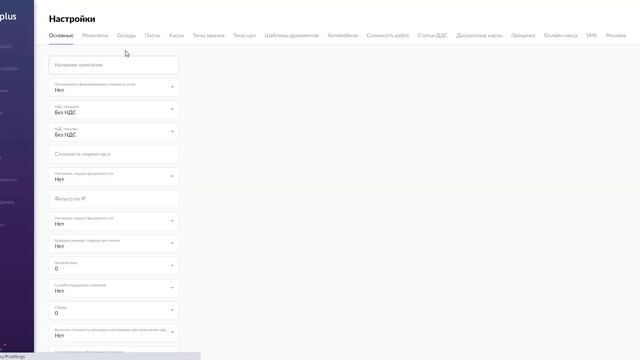Image resolution: width=640 pixels, height=360 pixels.
Task: Select the Кассы tab
Action: coord(176,36)
